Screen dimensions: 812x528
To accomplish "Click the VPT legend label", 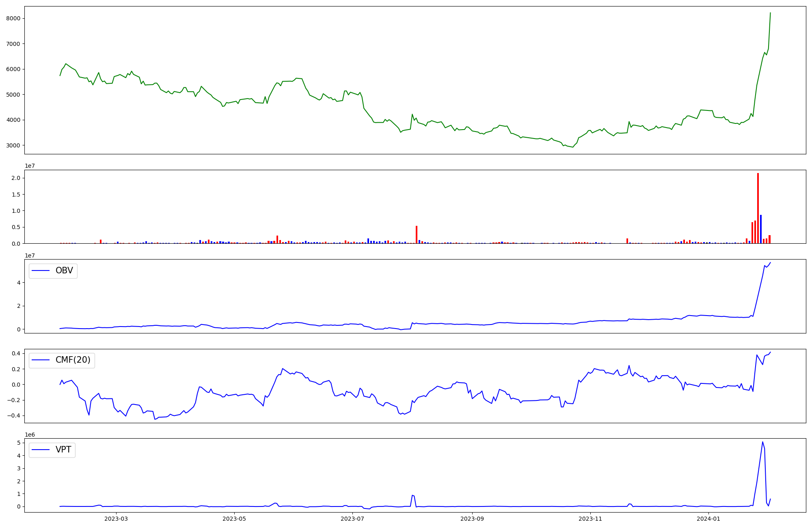I will tap(63, 450).
